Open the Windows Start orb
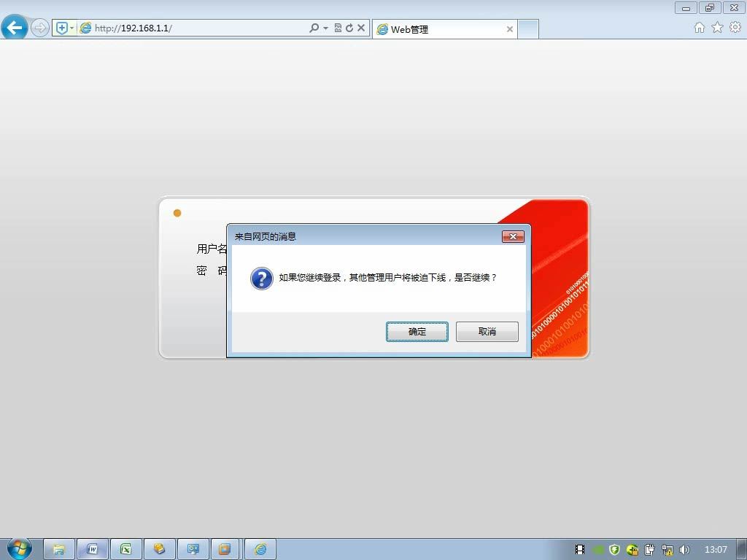Viewport: 747px width, 560px height. point(20,548)
